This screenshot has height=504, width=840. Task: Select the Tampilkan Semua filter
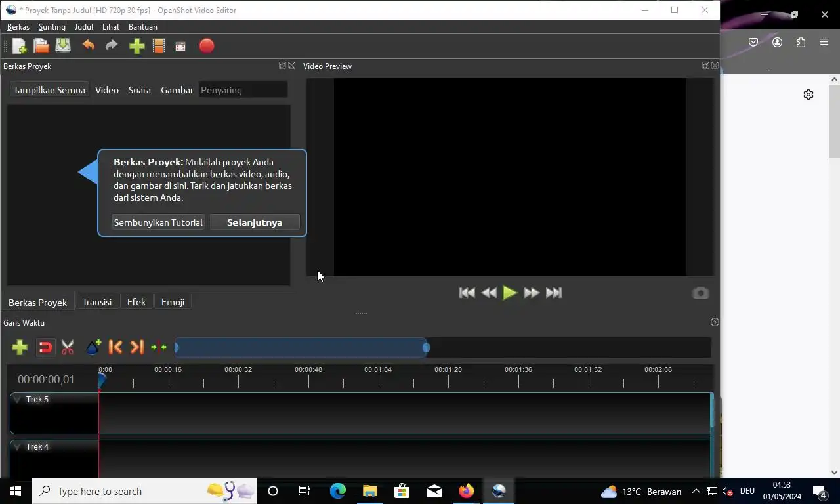pyautogui.click(x=49, y=90)
